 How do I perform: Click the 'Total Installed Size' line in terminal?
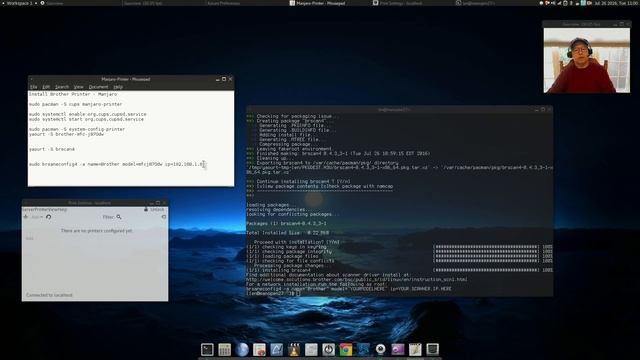288,233
